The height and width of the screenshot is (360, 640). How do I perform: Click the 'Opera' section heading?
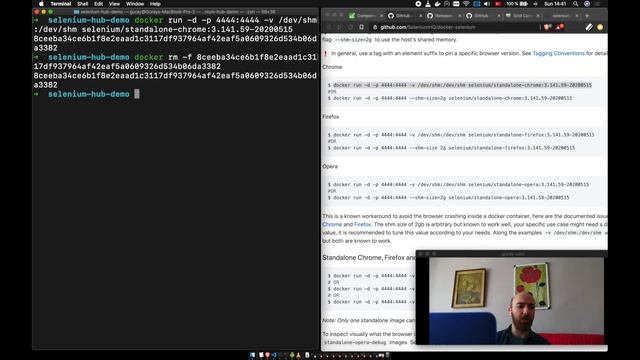click(x=330, y=166)
